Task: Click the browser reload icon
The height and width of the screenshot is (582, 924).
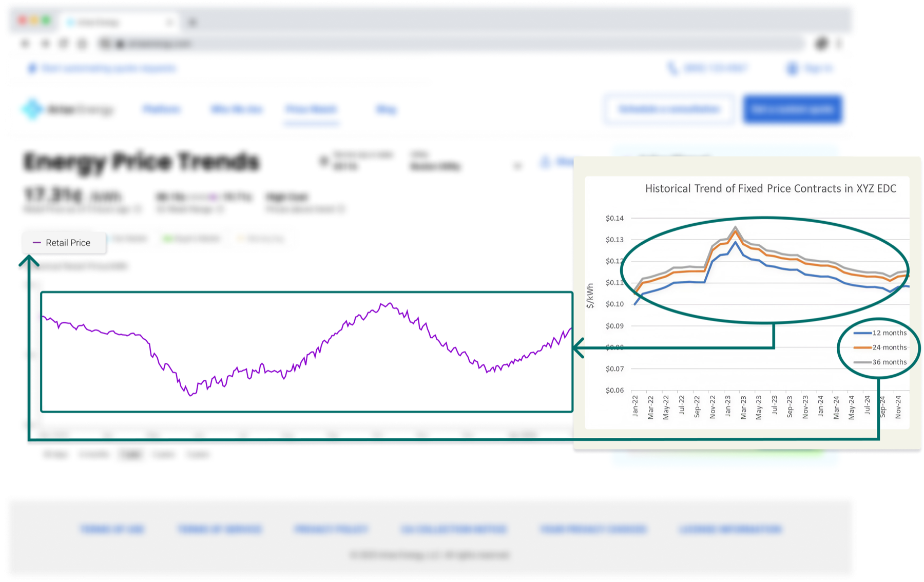Action: coord(63,44)
